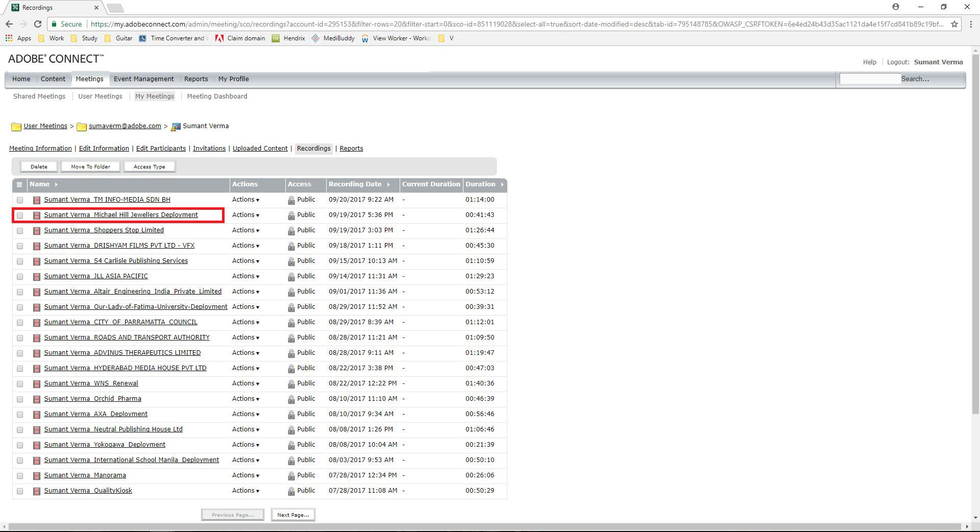This screenshot has height=532, width=980.
Task: Tick the checkbox for TM INFO-MEDIA SDN BH
Action: coord(20,200)
